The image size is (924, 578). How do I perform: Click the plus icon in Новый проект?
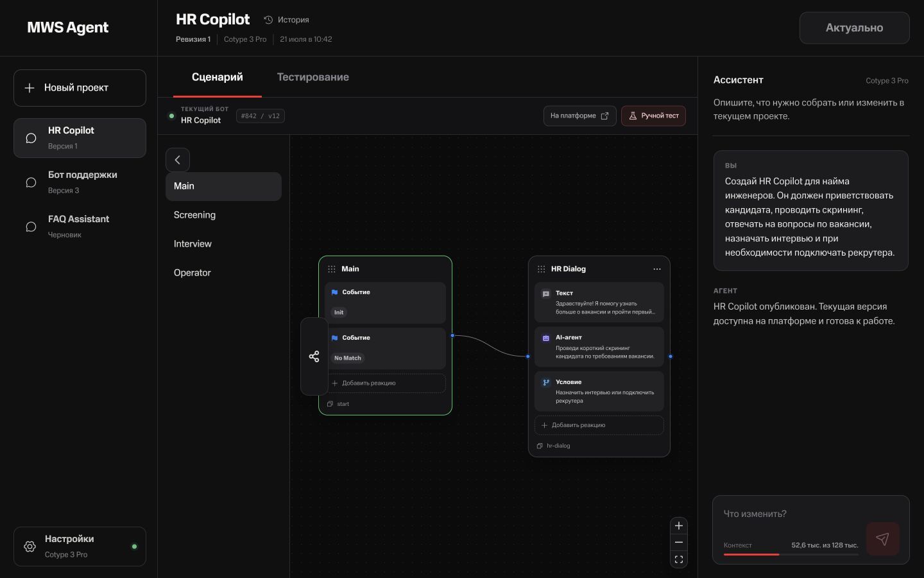click(x=30, y=88)
